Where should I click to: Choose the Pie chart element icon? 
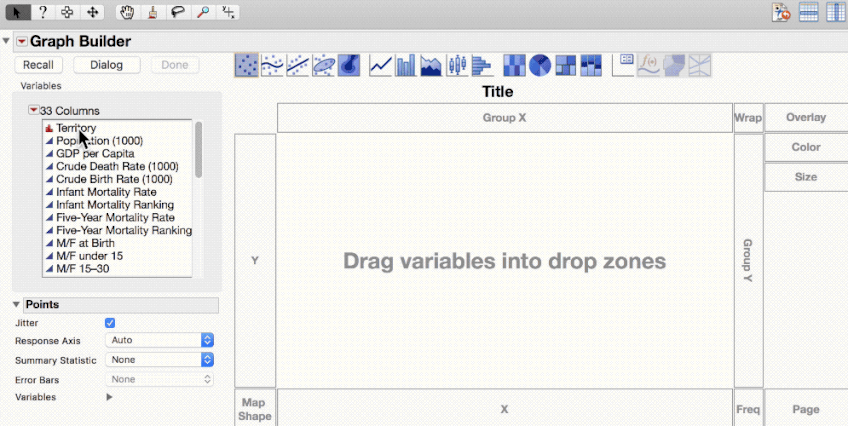pos(540,65)
